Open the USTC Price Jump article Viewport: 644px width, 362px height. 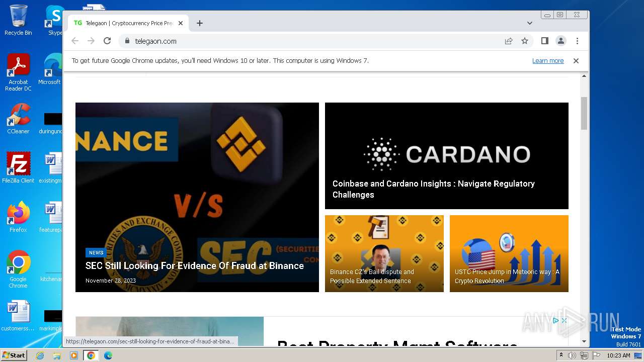(507, 277)
